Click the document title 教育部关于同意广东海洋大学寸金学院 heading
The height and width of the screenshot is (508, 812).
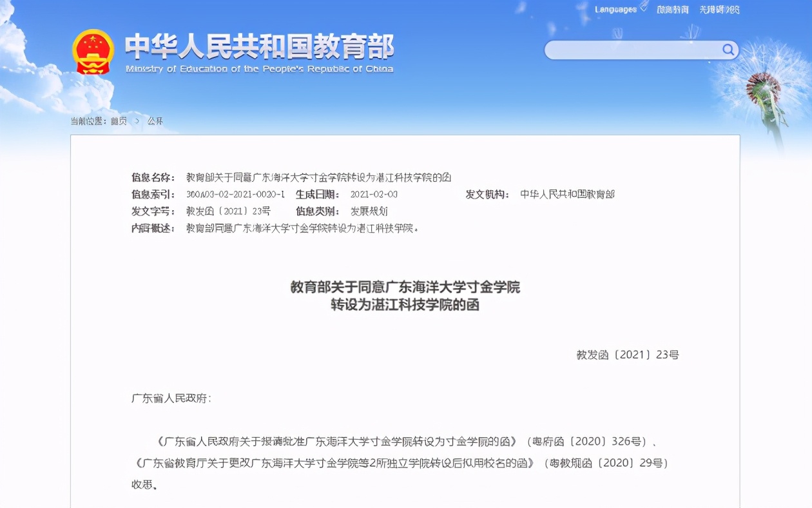(406, 288)
